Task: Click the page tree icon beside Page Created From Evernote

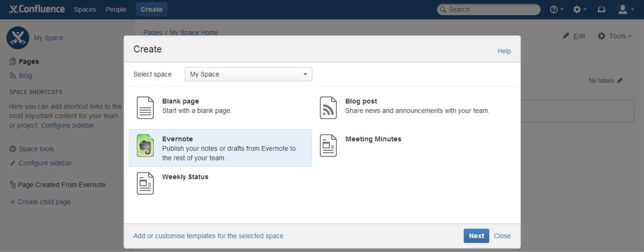Action: (x=13, y=185)
